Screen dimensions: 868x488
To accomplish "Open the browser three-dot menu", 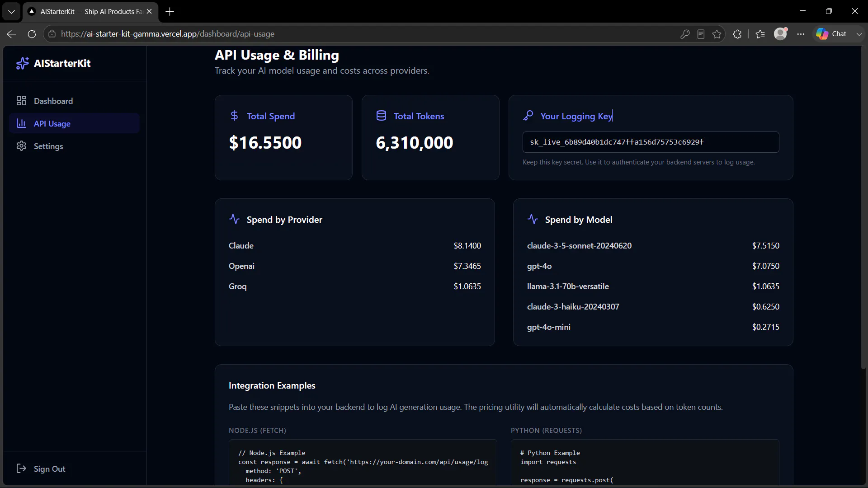I will coord(801,34).
